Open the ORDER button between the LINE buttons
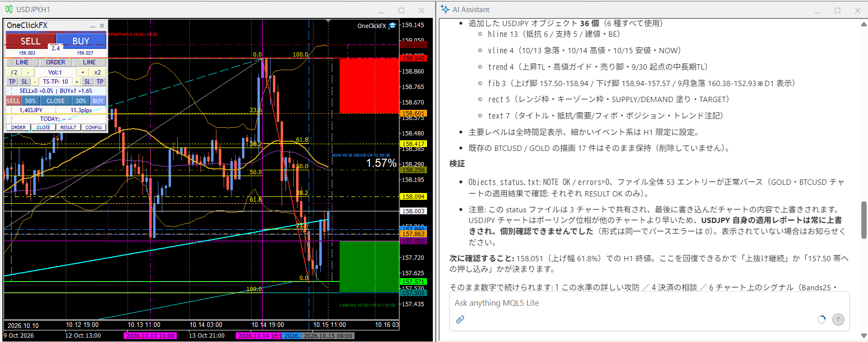The width and height of the screenshot is (868, 342). [x=56, y=62]
